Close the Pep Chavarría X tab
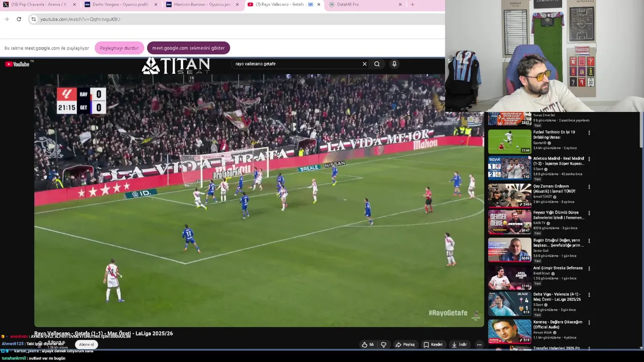Viewport: 644px width, 362px height. coord(74,5)
